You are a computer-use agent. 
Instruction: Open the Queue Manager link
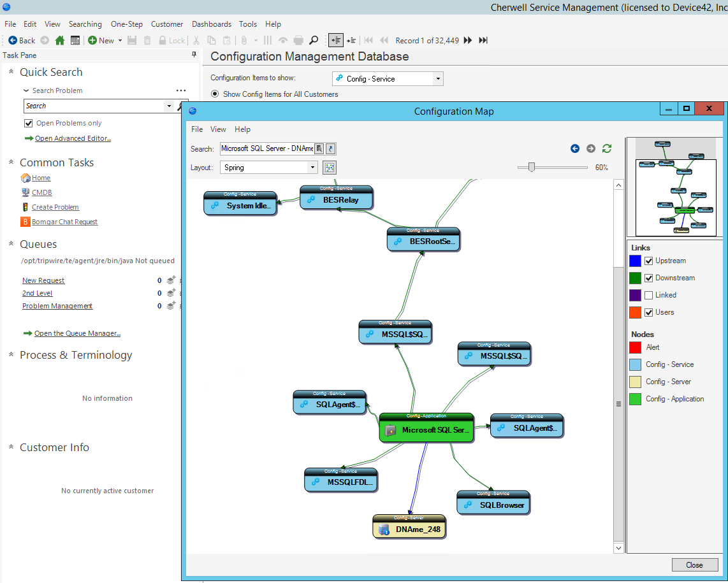[78, 333]
